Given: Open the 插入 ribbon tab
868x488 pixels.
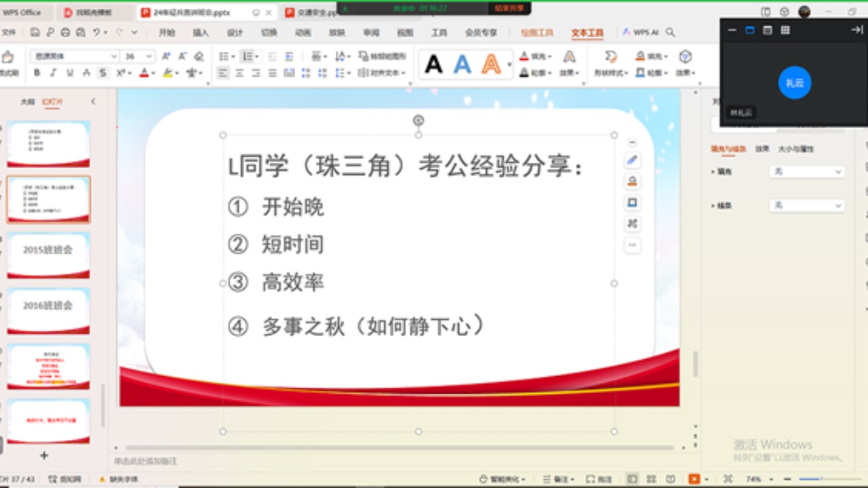Looking at the screenshot, I should (201, 33).
